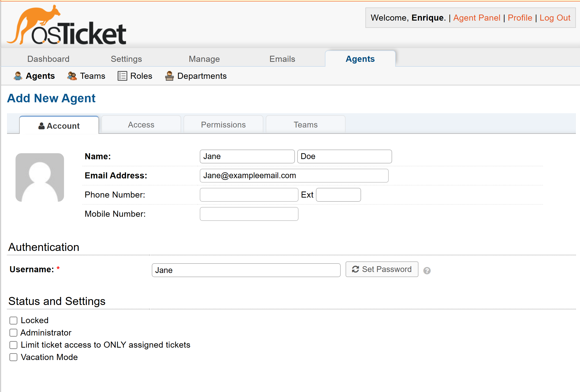Click the Agents sub-menu person icon
The height and width of the screenshot is (392, 580).
(18, 76)
